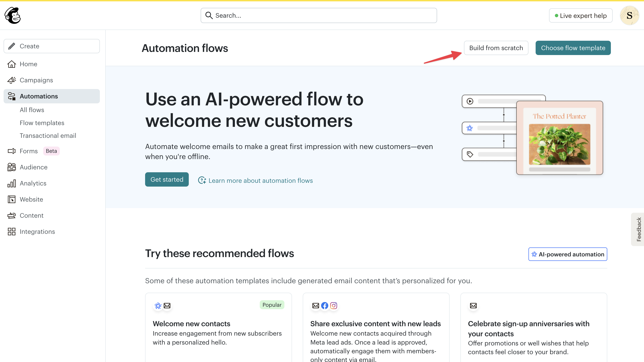Click Build from scratch
The image size is (644, 362).
(x=496, y=48)
